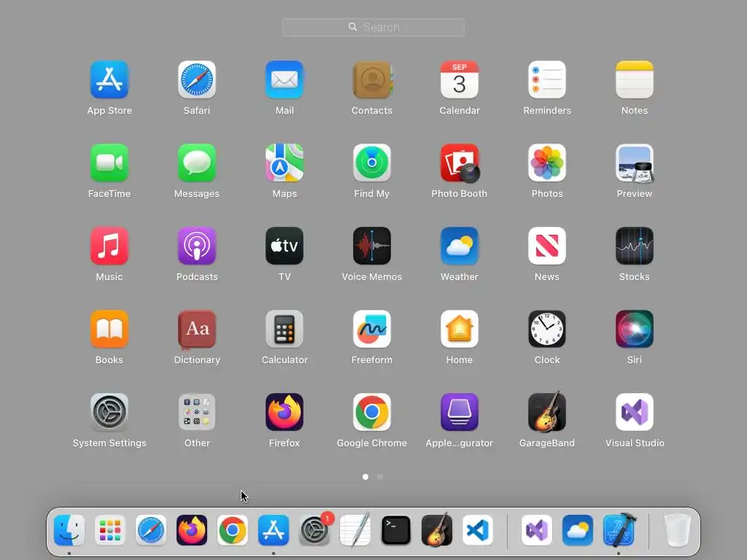Open the Home app
Screen dimensions: 747x560
coord(460,329)
